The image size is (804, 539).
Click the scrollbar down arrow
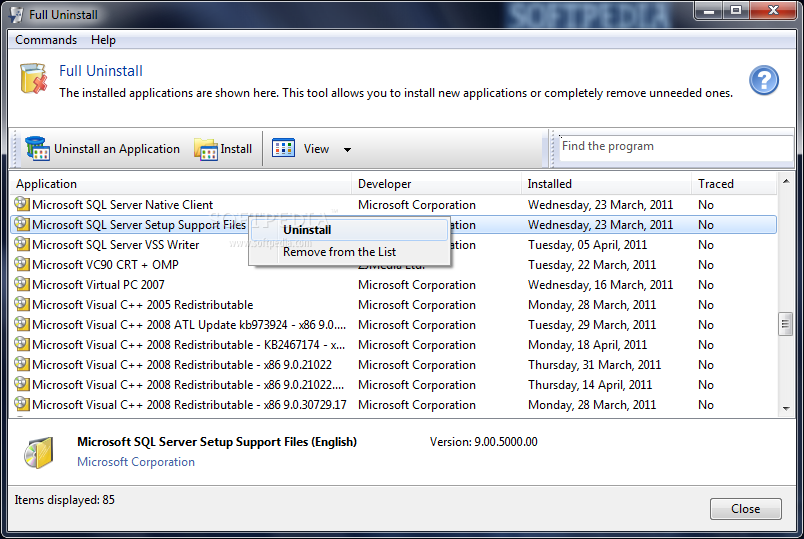point(786,409)
